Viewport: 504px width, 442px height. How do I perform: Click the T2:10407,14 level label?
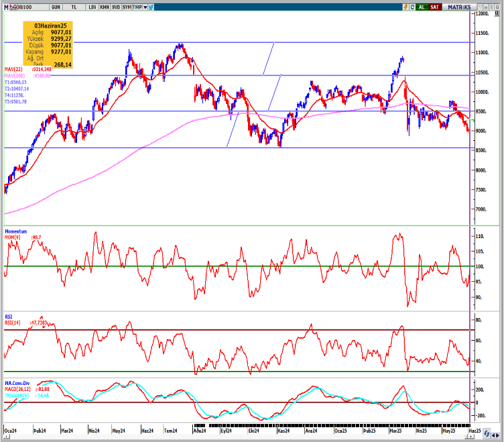click(16, 89)
